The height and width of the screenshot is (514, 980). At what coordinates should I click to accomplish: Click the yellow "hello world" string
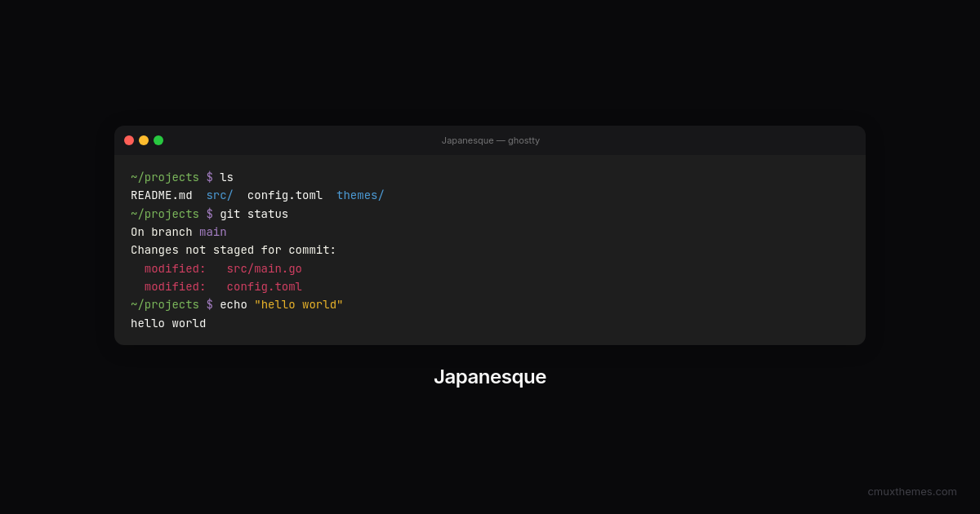point(299,305)
